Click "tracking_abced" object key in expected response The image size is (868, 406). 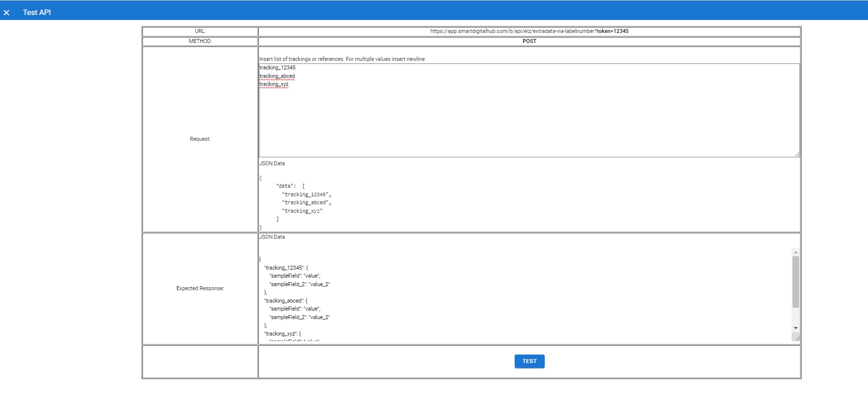pyautogui.click(x=283, y=301)
